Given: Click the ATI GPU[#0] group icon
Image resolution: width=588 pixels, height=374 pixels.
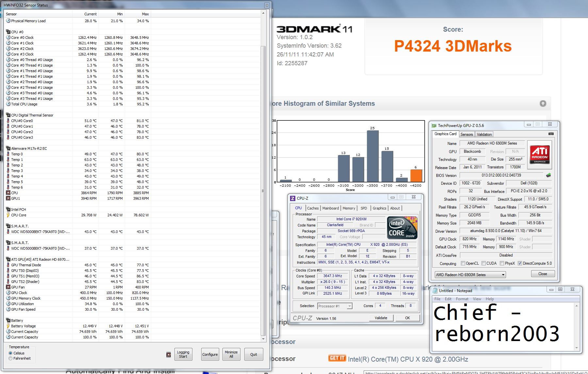Looking at the screenshot, I should point(8,259).
